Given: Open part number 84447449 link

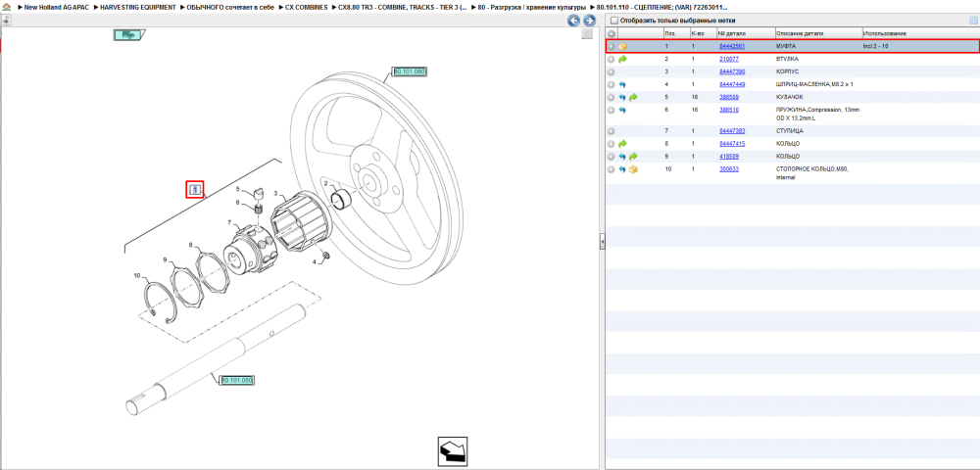Looking at the screenshot, I should 731,84.
